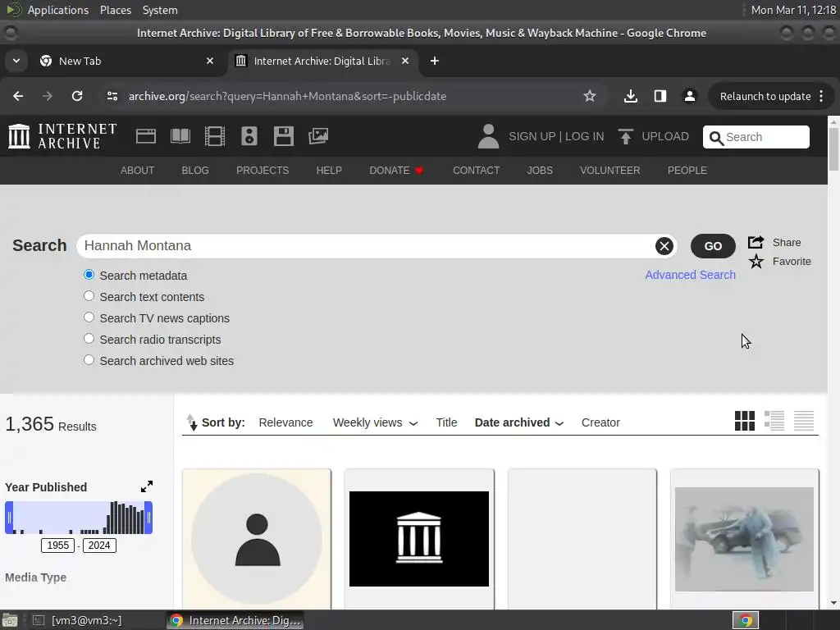Click the user avatar icon
Viewport: 840px width, 630px height.
(x=488, y=136)
